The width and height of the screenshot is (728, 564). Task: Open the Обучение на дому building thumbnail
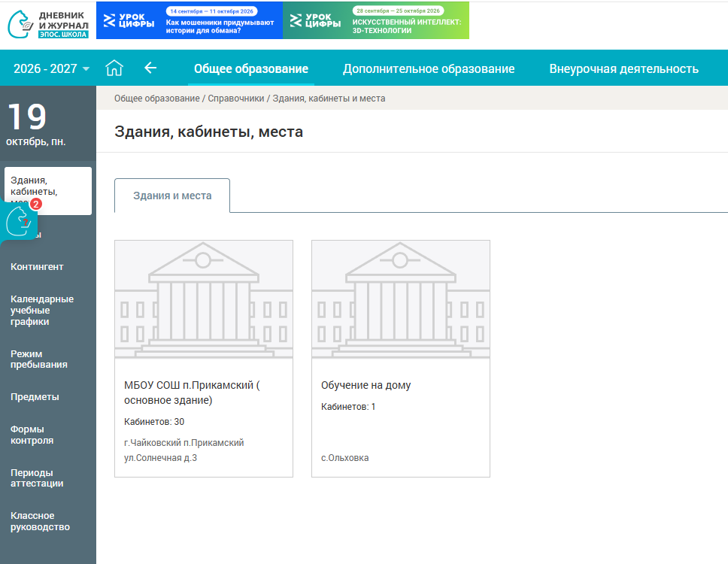click(401, 299)
